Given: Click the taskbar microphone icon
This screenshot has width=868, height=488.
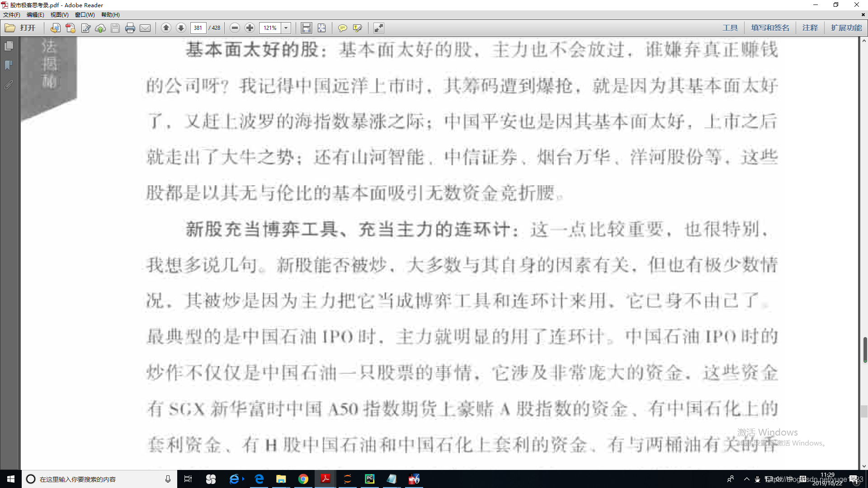Looking at the screenshot, I should point(168,479).
